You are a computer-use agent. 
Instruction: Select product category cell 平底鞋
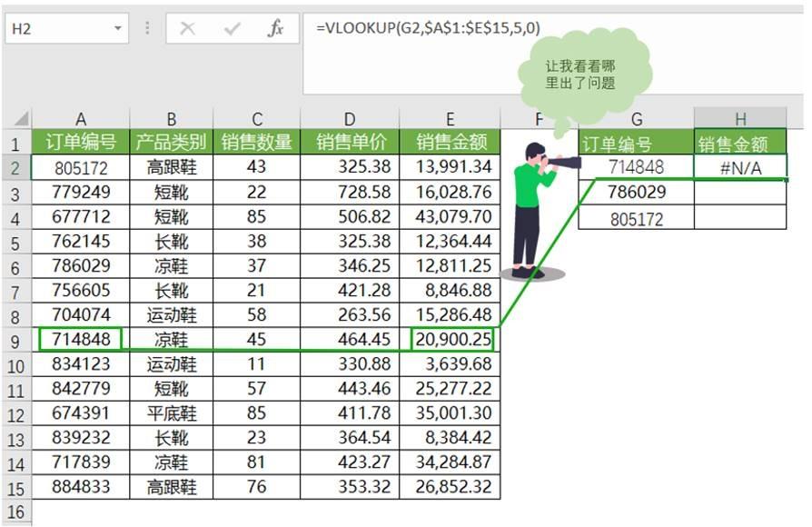tap(172, 413)
